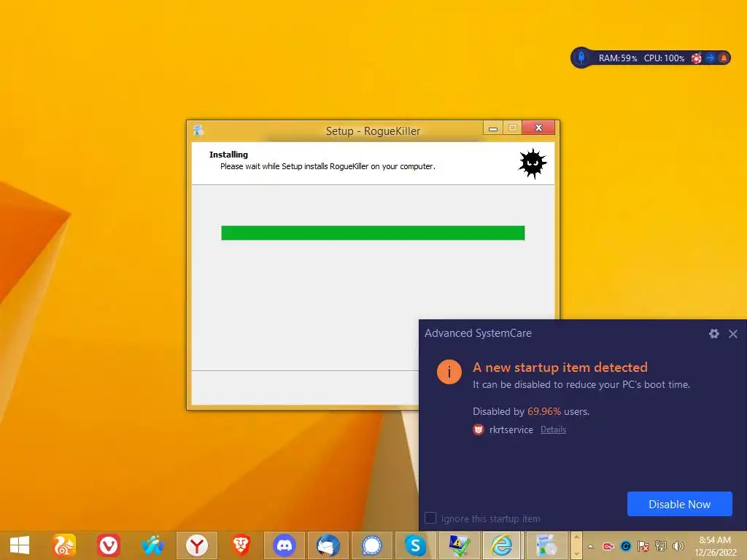Launch Brave browser from the taskbar
747x560 pixels.
tap(241, 545)
